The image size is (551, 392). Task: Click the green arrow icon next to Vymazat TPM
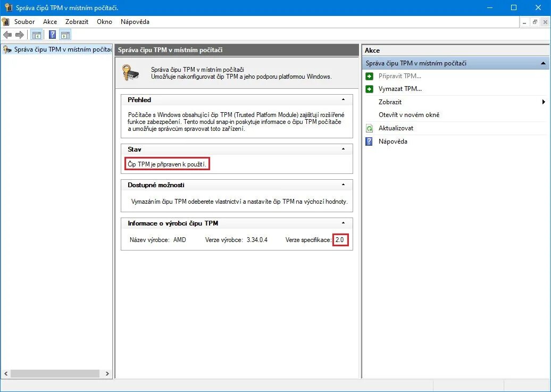[369, 89]
